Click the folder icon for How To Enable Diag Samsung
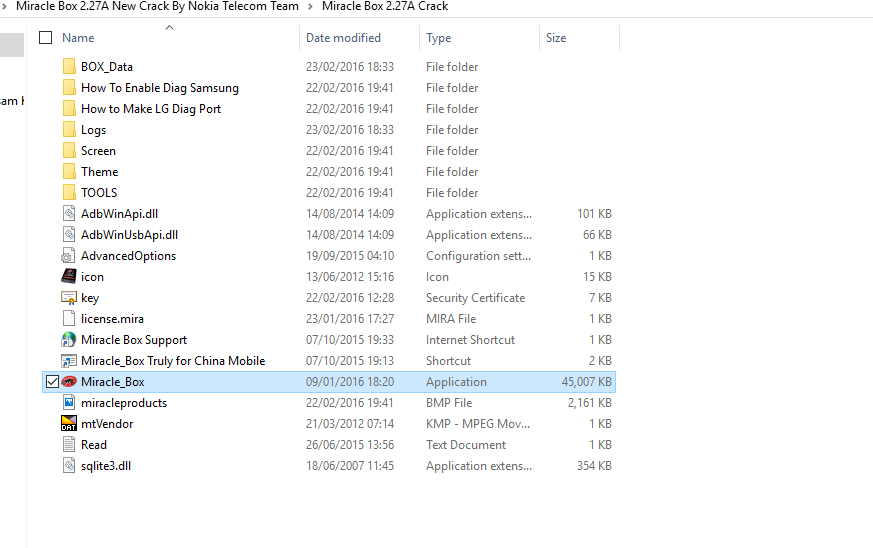 tap(69, 87)
